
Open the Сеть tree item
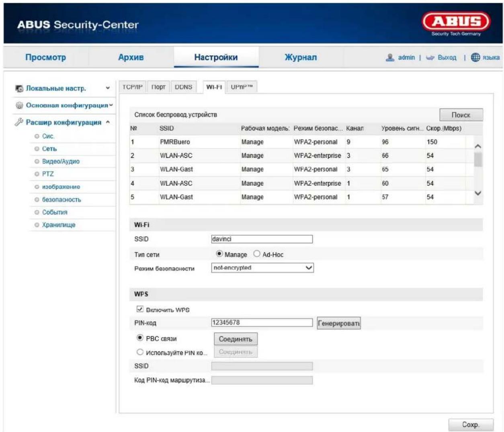[49, 149]
